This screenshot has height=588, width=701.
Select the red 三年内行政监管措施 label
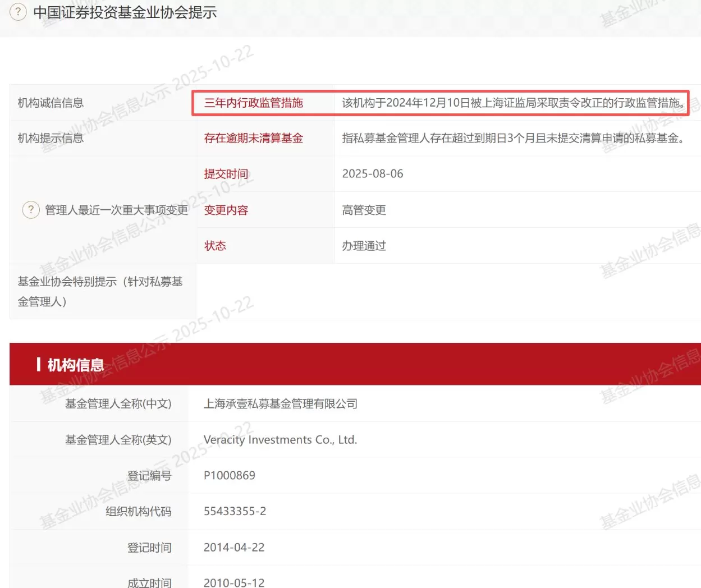253,103
